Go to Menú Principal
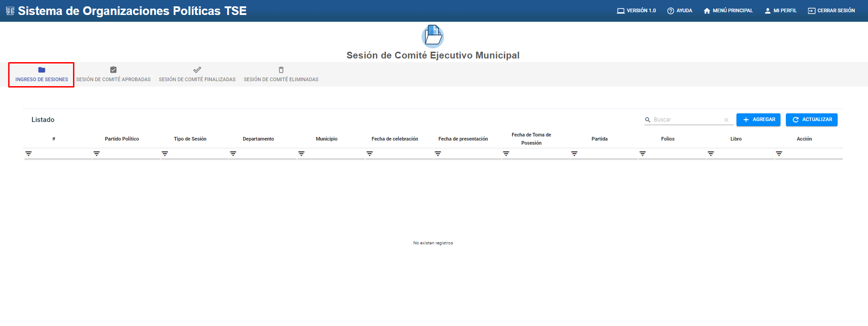The height and width of the screenshot is (326, 868). point(728,10)
